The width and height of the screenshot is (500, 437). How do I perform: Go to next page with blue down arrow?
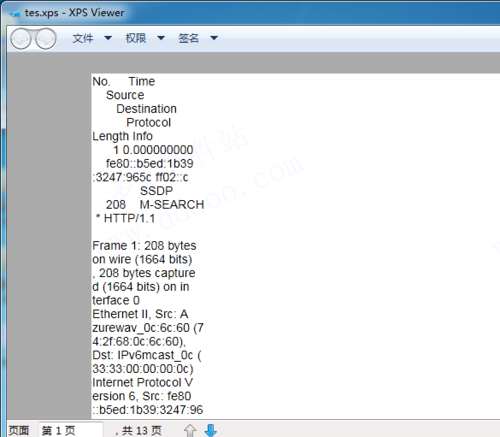(x=211, y=430)
